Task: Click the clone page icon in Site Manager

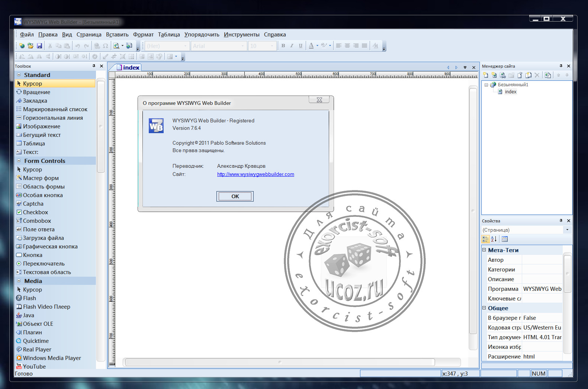Action: point(528,75)
